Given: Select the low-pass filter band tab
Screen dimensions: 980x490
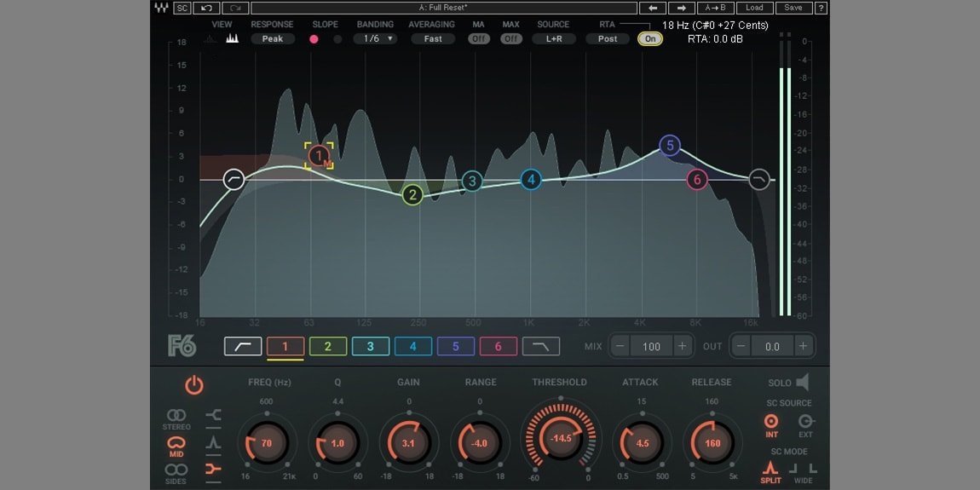Looking at the screenshot, I should click(x=541, y=346).
